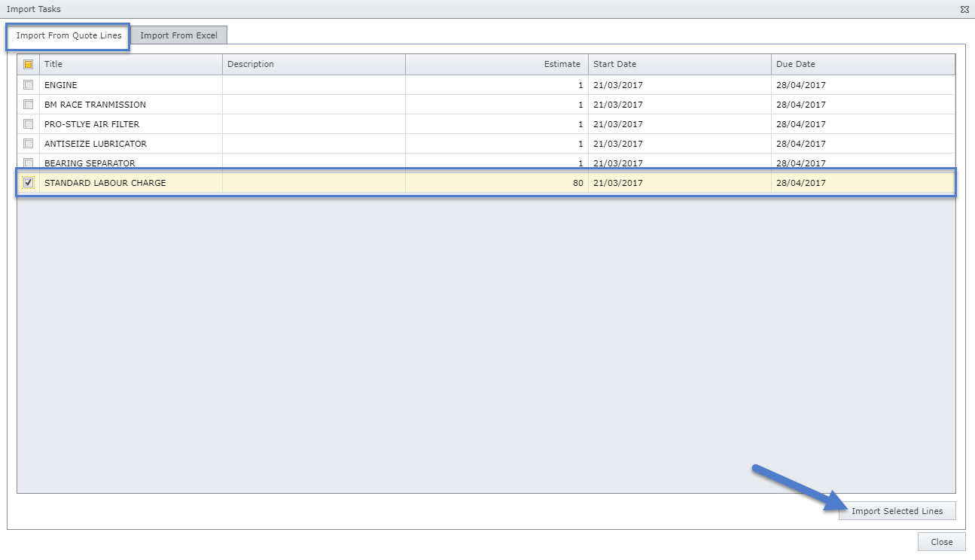Sort by the Description column header
The image size is (975, 560).
pyautogui.click(x=313, y=65)
